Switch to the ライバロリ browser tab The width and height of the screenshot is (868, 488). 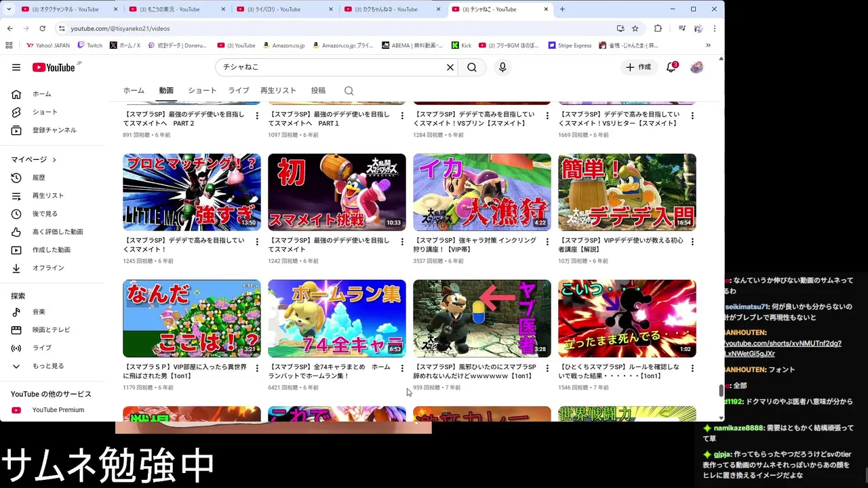283,9
